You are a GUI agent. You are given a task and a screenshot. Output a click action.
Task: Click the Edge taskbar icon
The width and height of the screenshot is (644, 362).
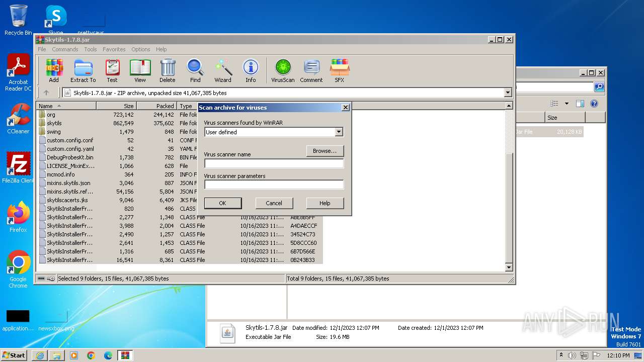pos(108,355)
